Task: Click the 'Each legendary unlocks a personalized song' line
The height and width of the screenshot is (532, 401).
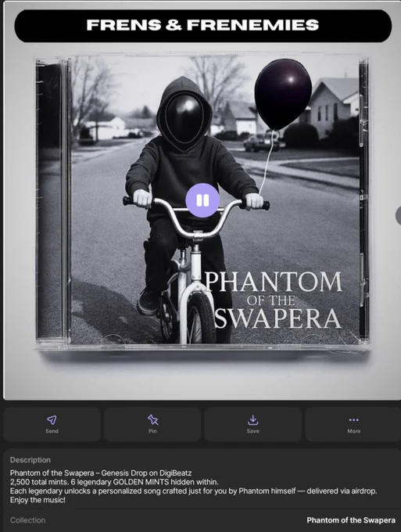Action: click(193, 491)
